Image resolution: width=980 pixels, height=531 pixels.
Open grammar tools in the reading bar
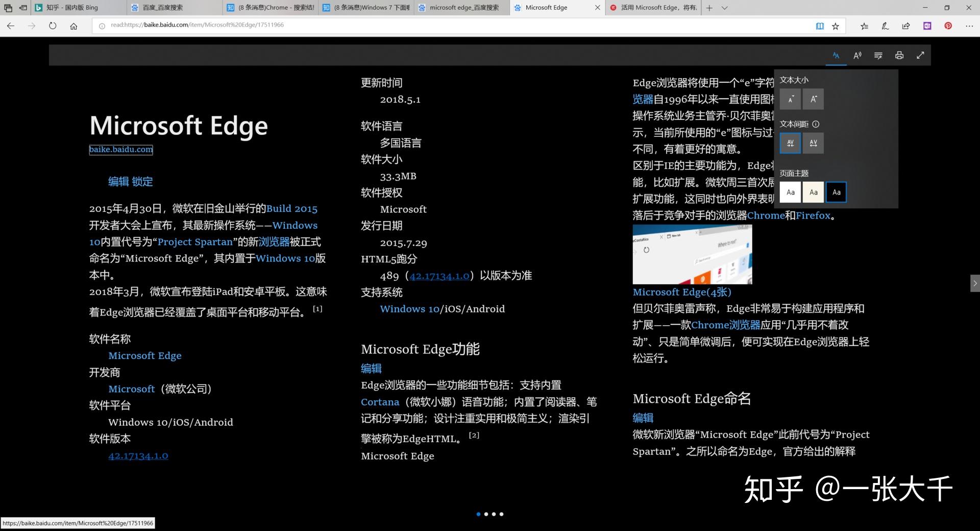878,55
